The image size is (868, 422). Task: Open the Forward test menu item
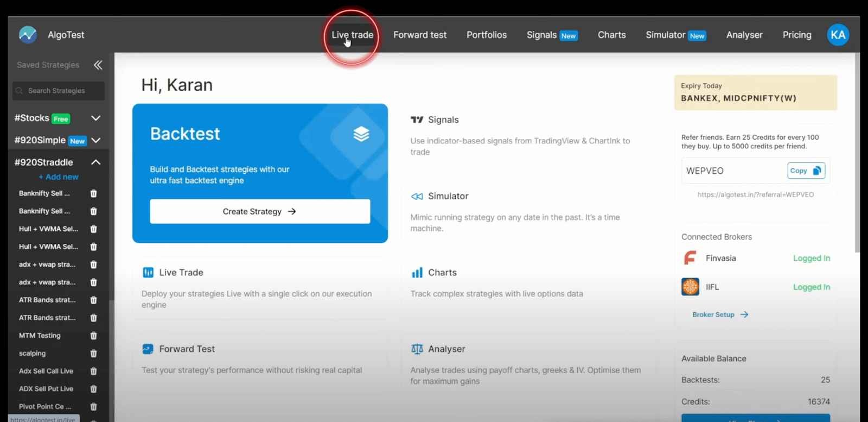(420, 35)
